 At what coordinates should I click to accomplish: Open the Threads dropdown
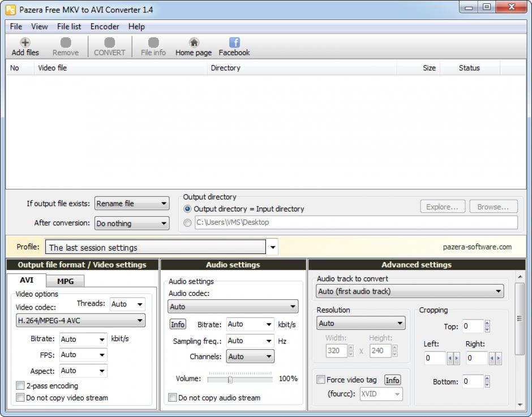127,304
